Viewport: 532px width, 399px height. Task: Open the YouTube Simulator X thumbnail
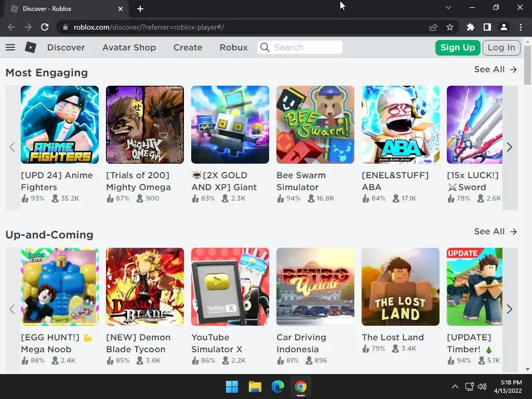[230, 287]
